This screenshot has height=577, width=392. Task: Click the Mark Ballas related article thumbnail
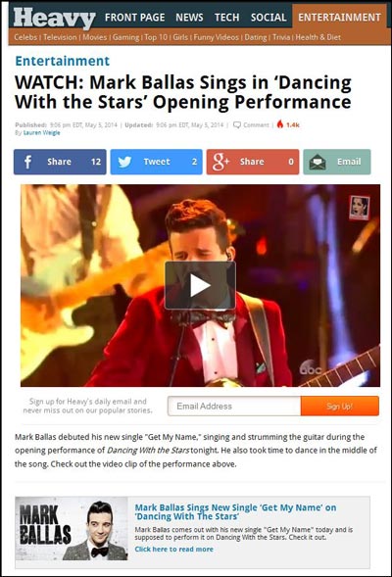pyautogui.click(x=72, y=528)
